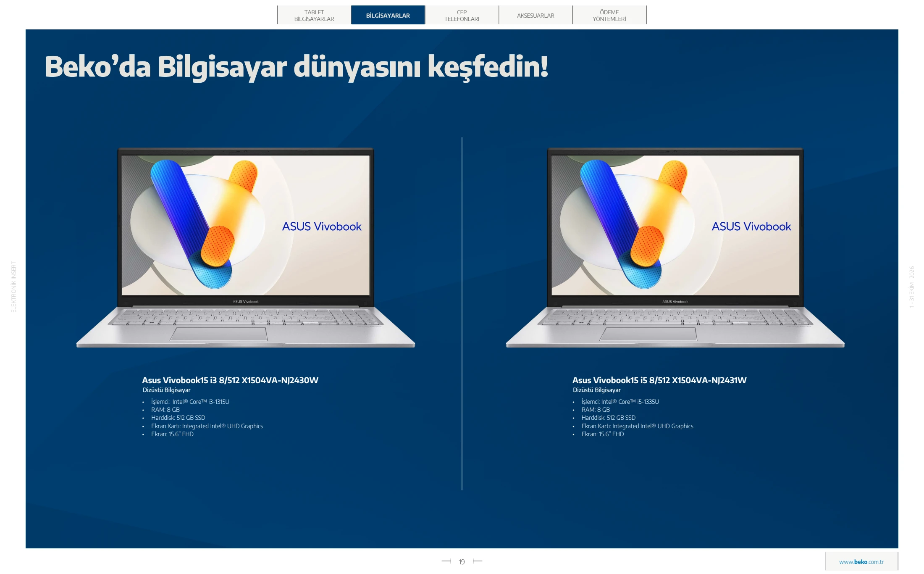Viewport: 924px width, 574px height.
Task: Click Ekran: 15.6" FHD under i3 model
Action: [172, 434]
